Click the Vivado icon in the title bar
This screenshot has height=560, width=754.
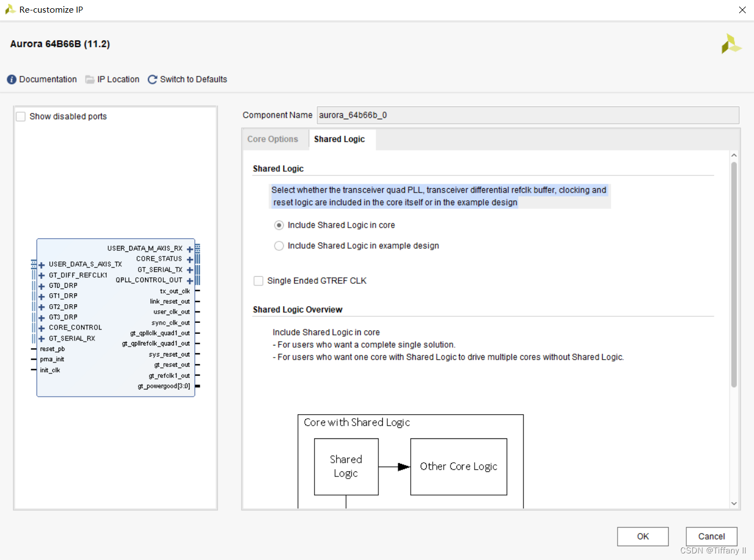point(9,9)
